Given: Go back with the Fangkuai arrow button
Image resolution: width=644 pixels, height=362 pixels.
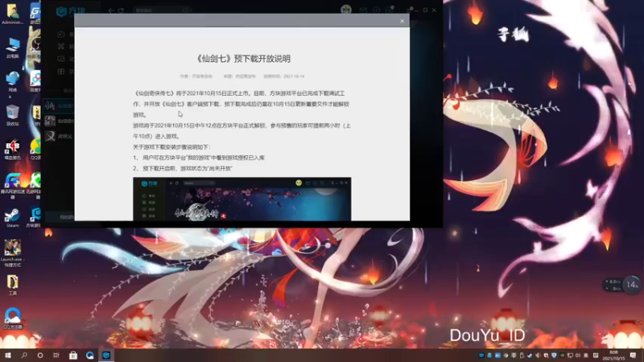Looking at the screenshot, I should [x=111, y=10].
